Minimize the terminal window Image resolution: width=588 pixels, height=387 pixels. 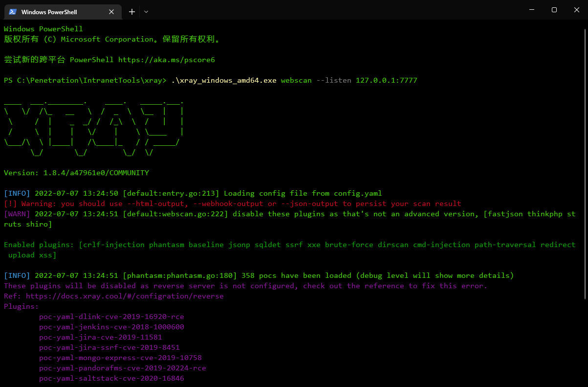531,10
